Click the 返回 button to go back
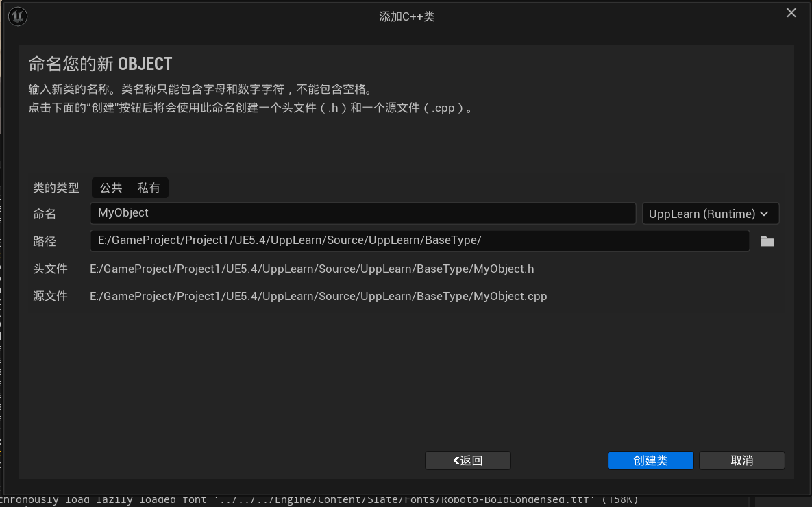This screenshot has height=507, width=812. 467,460
